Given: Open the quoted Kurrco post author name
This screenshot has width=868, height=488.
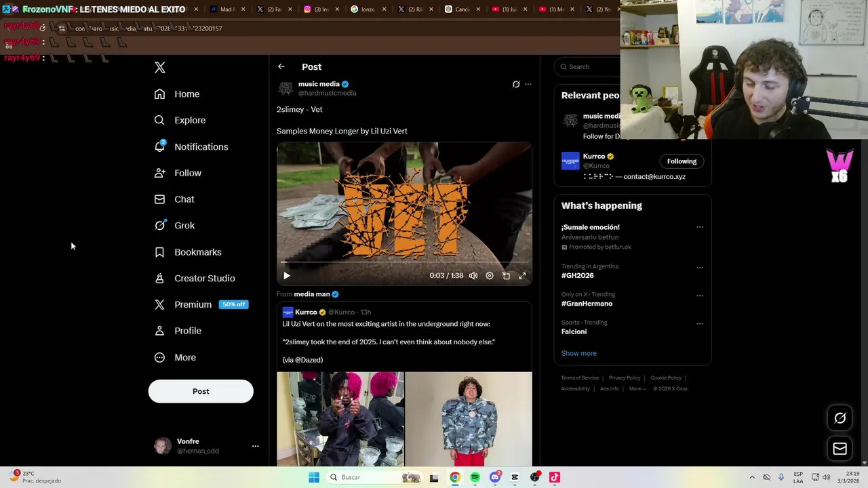Looking at the screenshot, I should point(306,312).
